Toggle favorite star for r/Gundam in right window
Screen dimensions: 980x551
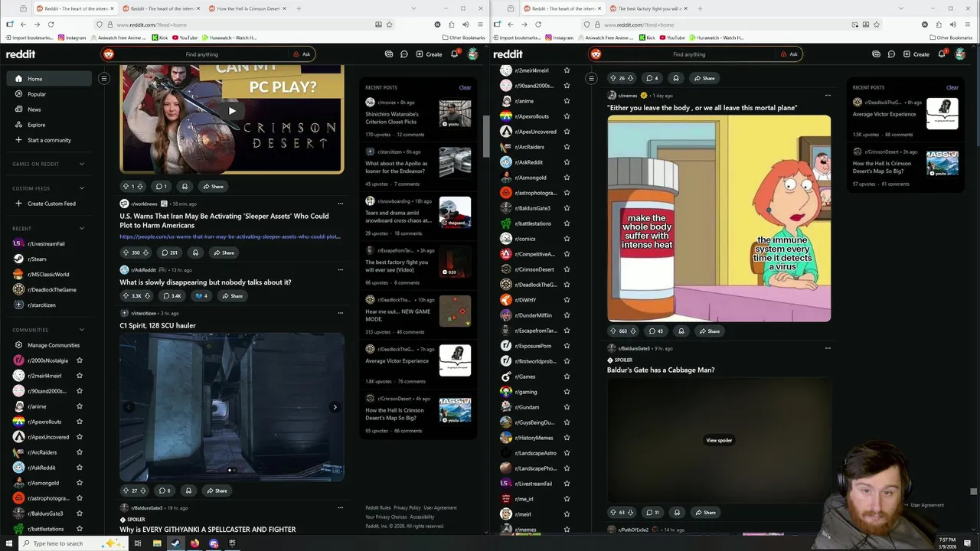(567, 407)
